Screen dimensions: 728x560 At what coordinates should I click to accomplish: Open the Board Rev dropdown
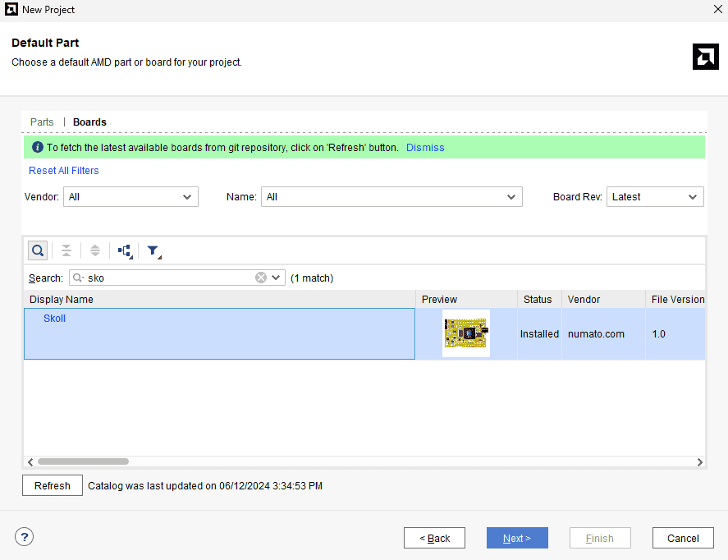point(654,197)
